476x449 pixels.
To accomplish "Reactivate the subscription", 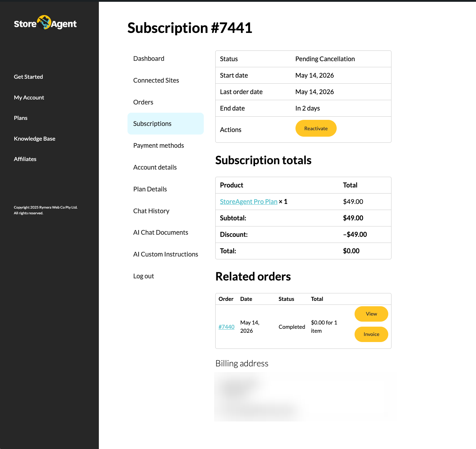I will click(x=316, y=128).
